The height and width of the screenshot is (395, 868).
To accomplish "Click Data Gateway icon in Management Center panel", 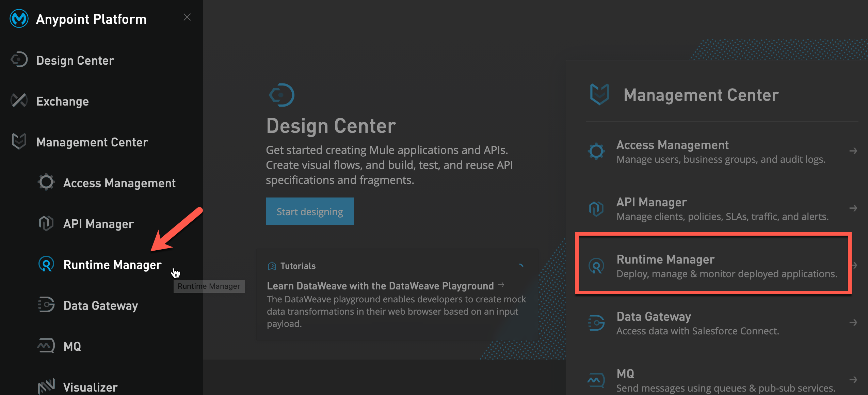I will tap(596, 323).
